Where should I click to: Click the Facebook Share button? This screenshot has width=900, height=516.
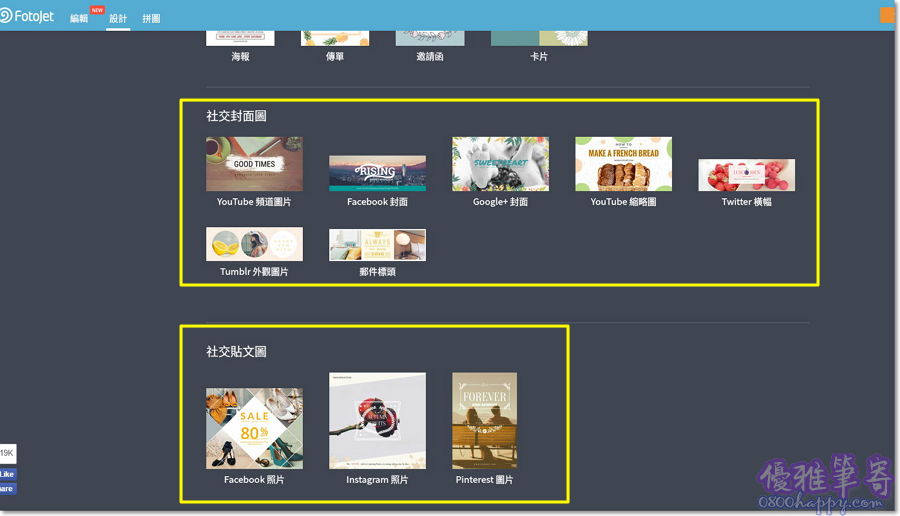[x=8, y=489]
